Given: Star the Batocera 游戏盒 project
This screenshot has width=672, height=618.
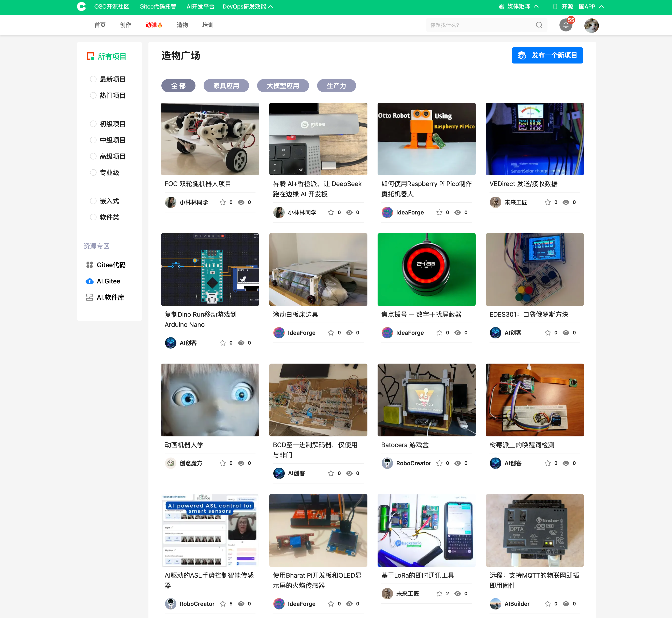Looking at the screenshot, I should coord(439,463).
